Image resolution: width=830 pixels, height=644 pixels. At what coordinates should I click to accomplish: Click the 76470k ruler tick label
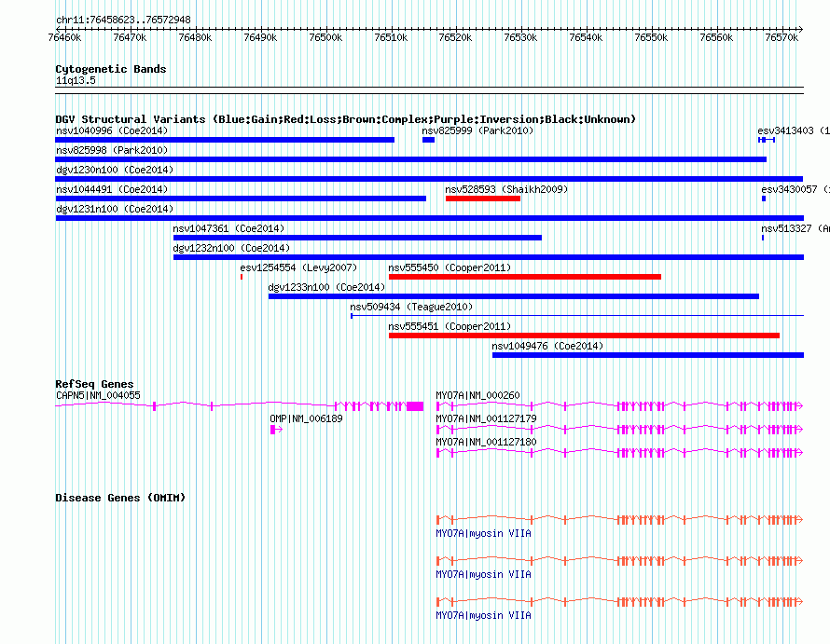tap(130, 37)
